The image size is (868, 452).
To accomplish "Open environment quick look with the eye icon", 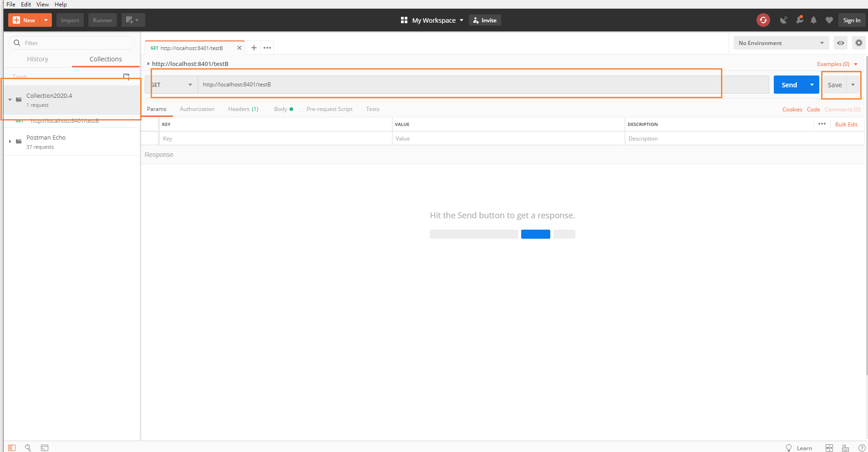I will tap(840, 42).
